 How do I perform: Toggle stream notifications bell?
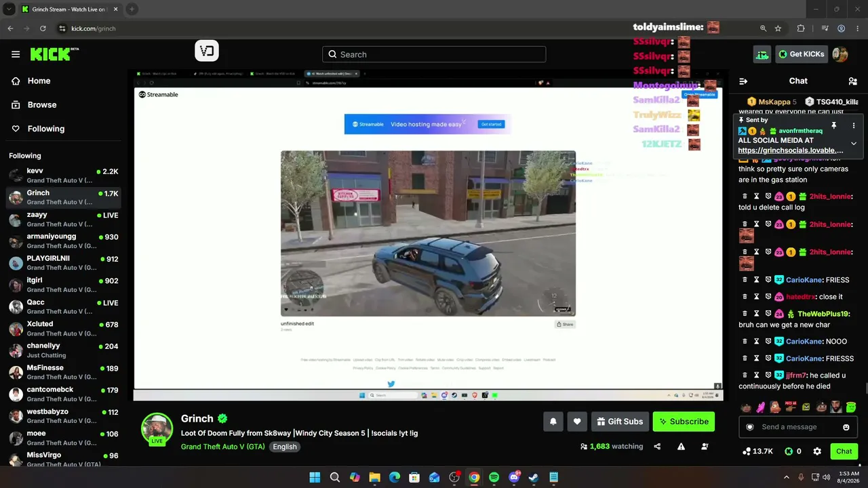(x=553, y=422)
